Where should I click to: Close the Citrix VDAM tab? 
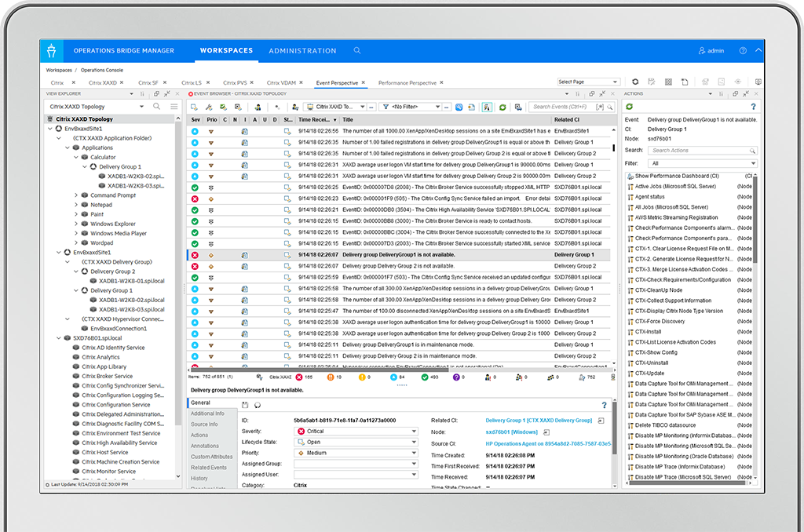pos(301,82)
